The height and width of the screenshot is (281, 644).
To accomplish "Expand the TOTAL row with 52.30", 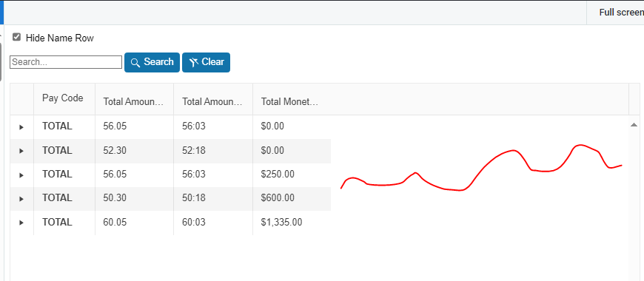I will click(x=21, y=151).
